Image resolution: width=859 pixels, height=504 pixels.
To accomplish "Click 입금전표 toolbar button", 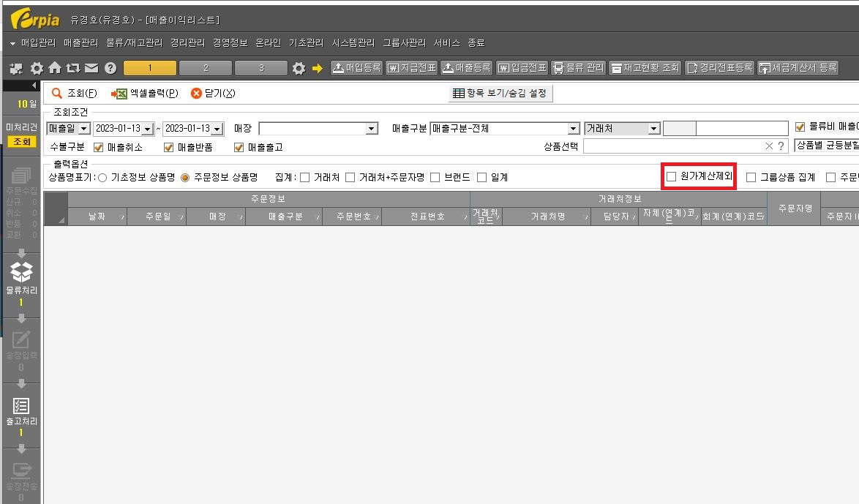I will [522, 68].
